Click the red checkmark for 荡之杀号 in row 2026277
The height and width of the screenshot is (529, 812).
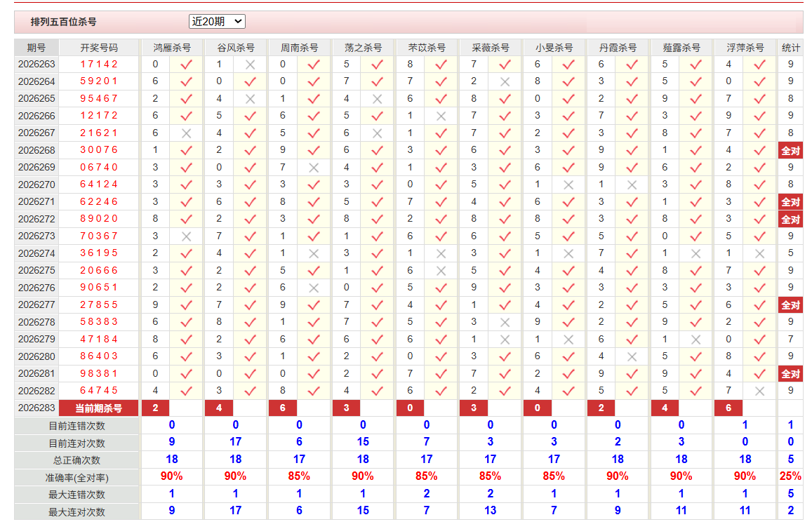point(378,305)
